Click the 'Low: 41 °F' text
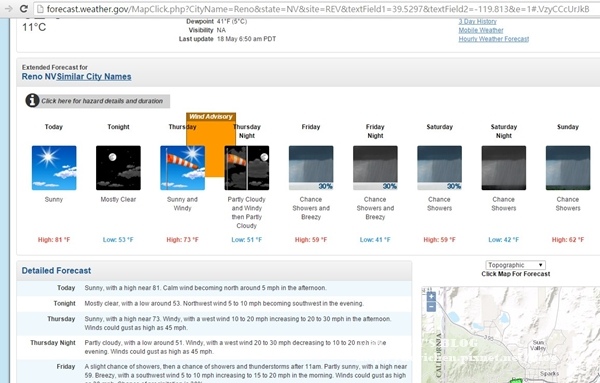The image size is (600, 383). 375,240
